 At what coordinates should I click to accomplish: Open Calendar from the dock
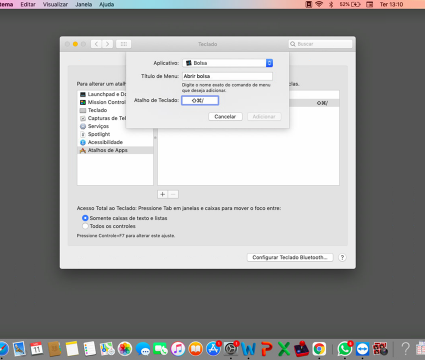37,349
